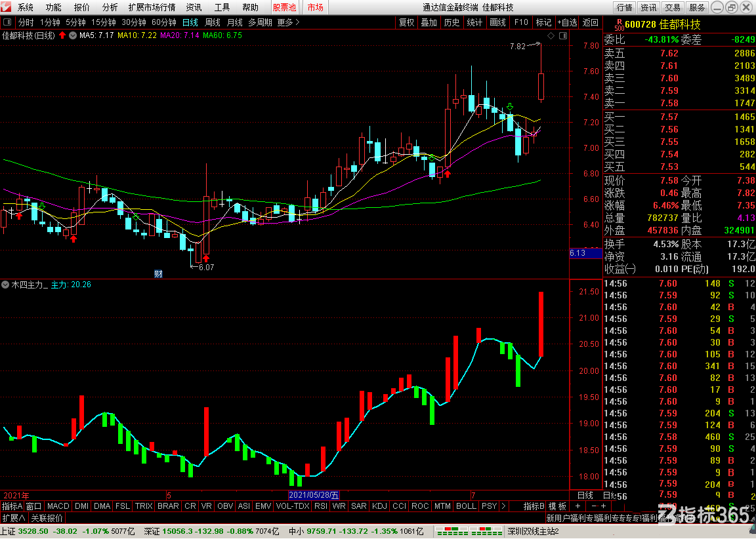Open the dropdown circle beside 木四主力_ indicator

click(x=5, y=285)
